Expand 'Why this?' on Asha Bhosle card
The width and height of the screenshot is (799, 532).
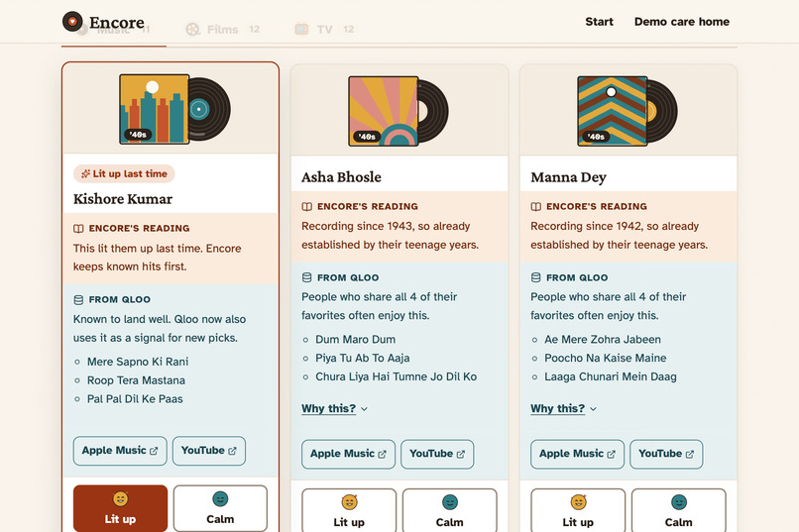pos(334,409)
